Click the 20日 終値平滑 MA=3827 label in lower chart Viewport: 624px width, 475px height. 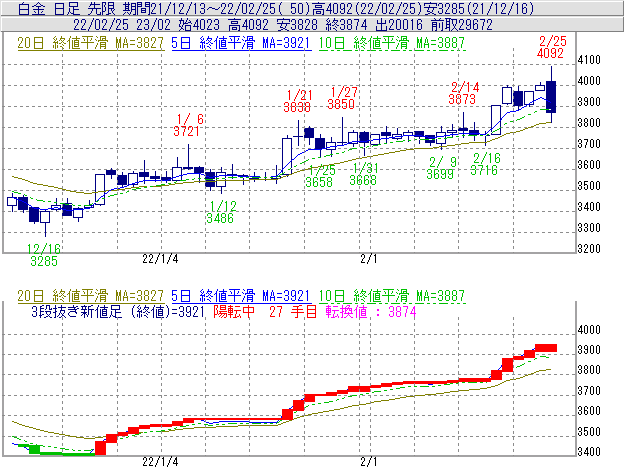click(x=90, y=296)
